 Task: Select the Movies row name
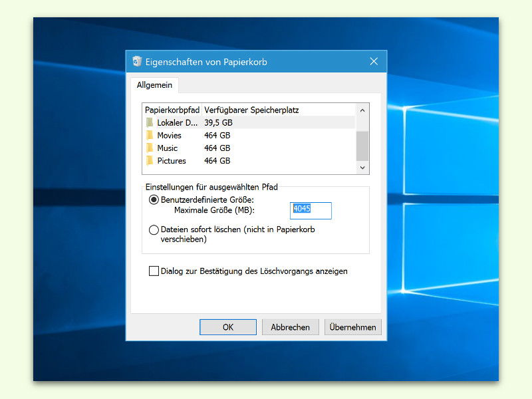[170, 136]
